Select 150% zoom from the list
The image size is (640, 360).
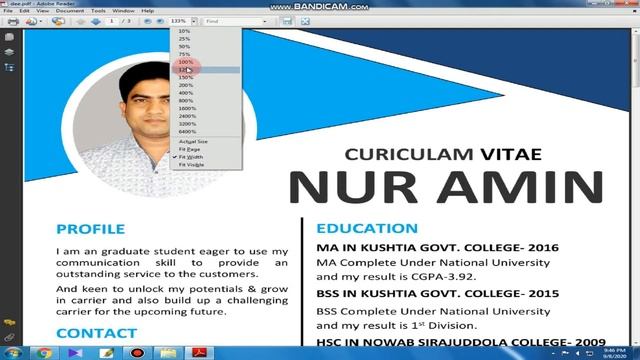(x=206, y=78)
